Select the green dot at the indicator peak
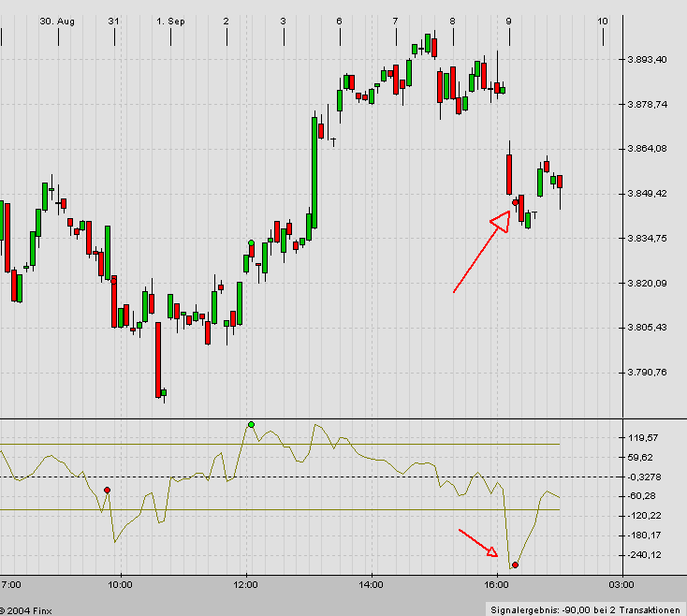Viewport: 687px width, 616px height. [251, 425]
